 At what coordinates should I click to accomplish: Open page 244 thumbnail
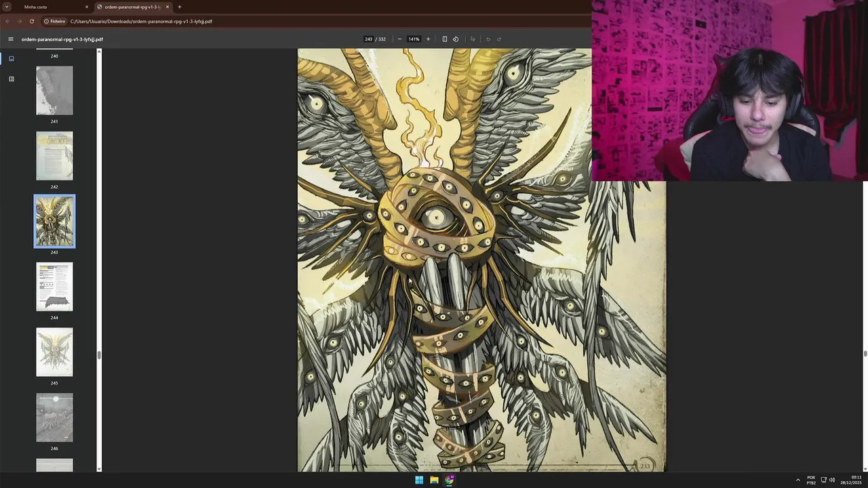(x=54, y=287)
